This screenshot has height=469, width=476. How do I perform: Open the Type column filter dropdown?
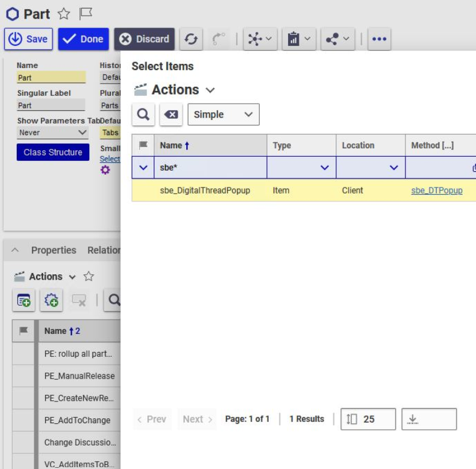coord(324,168)
